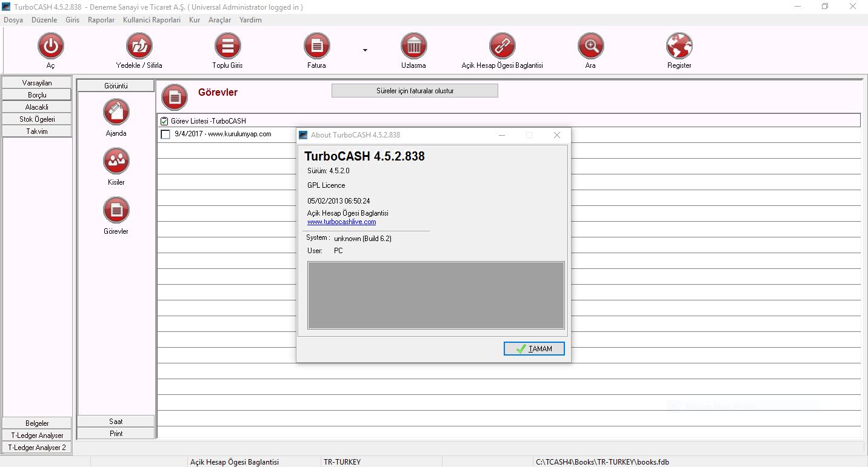Select the Takvim panel tab
This screenshot has width=868, height=467.
click(37, 131)
